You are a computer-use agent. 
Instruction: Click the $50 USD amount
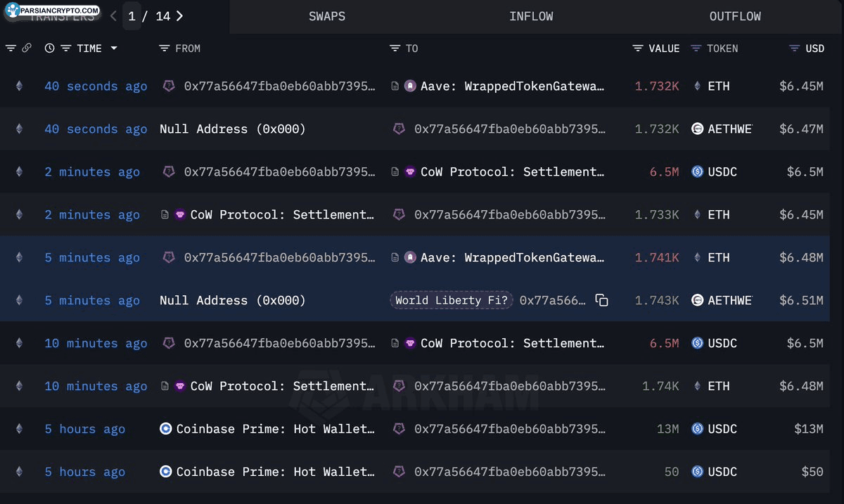point(812,472)
